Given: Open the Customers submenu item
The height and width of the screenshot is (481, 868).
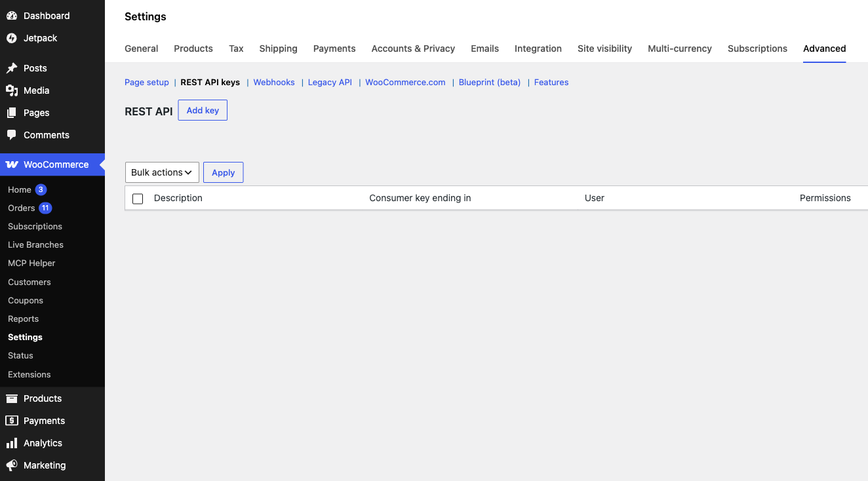Looking at the screenshot, I should pos(30,282).
